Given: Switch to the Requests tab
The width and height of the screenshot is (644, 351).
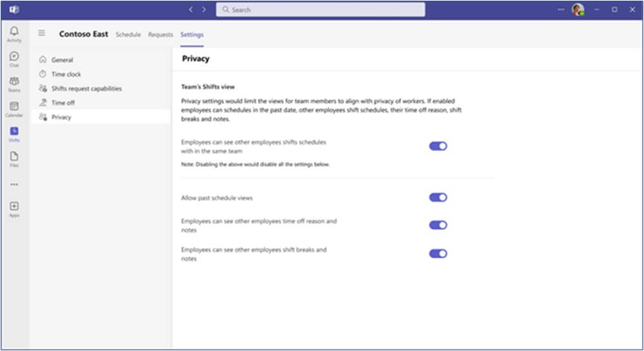Looking at the screenshot, I should coord(161,35).
